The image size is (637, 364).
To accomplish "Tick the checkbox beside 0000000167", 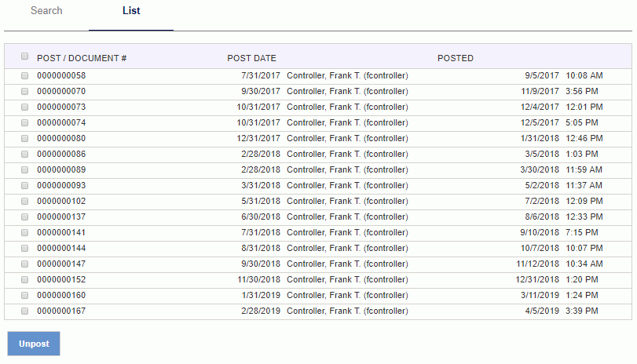I will pos(24,311).
